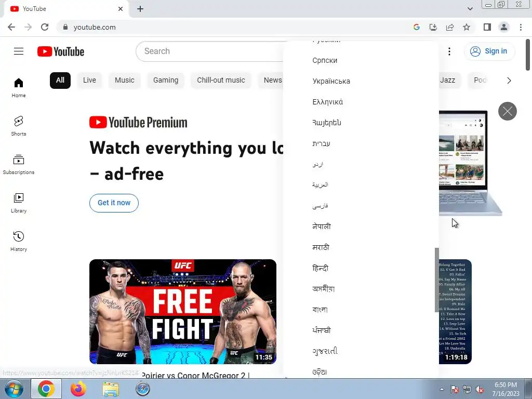Select the News filter chip
Viewport: 532px width, 399px height.
coord(271,81)
